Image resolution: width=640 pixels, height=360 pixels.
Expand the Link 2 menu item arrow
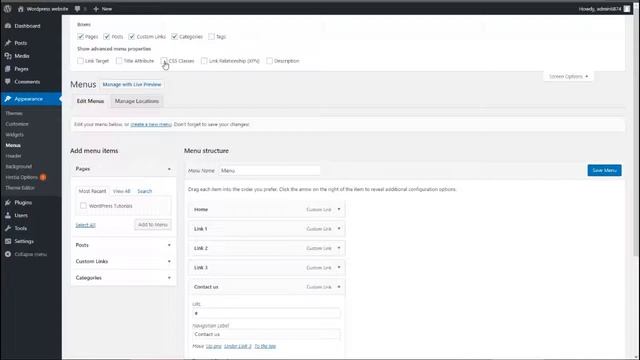[339, 248]
